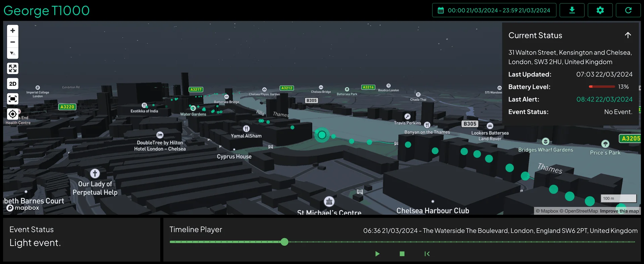Open the date range picker

tap(494, 10)
